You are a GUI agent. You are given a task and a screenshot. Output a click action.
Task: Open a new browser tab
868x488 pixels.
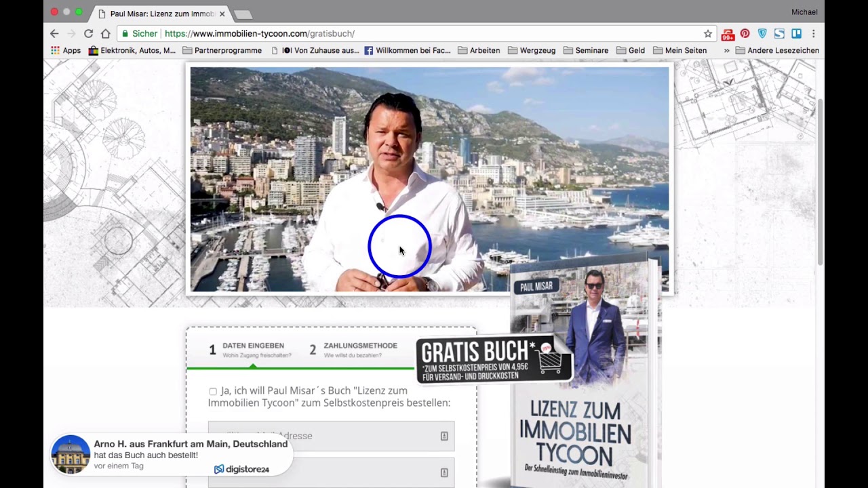point(242,14)
